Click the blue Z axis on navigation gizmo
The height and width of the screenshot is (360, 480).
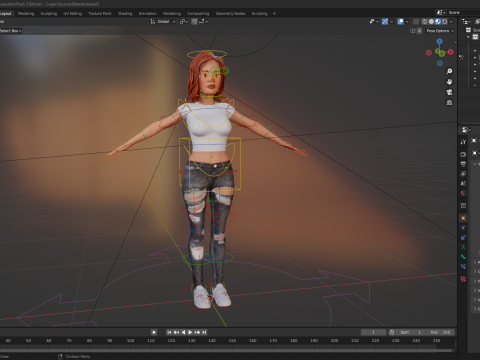click(440, 41)
